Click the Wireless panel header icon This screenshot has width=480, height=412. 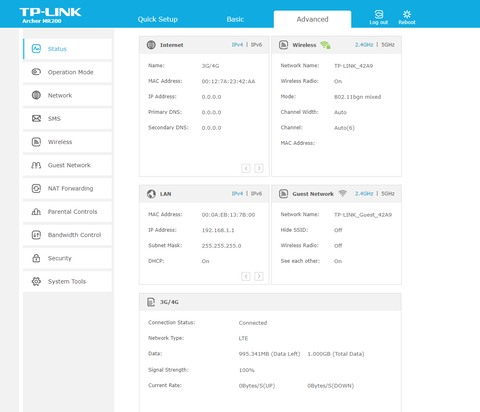pos(284,45)
